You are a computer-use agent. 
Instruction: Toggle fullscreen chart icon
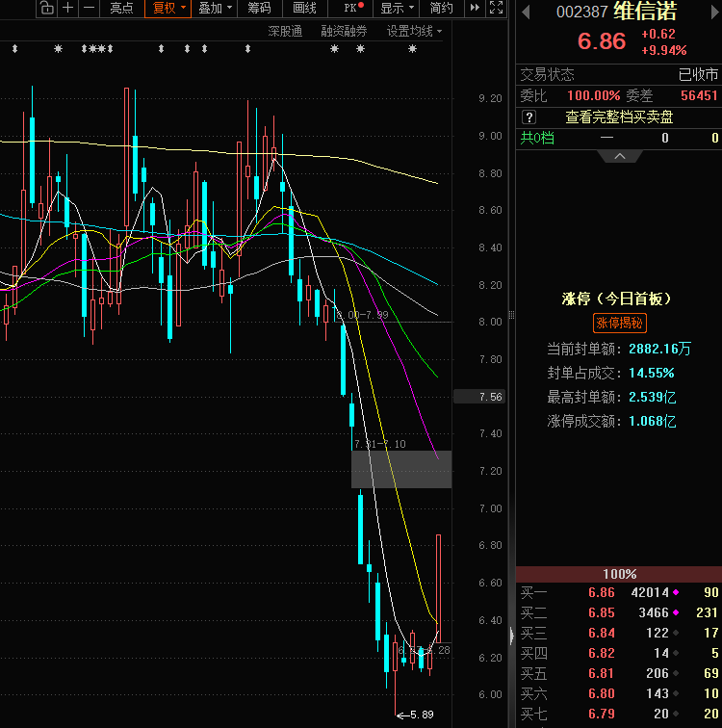click(496, 8)
